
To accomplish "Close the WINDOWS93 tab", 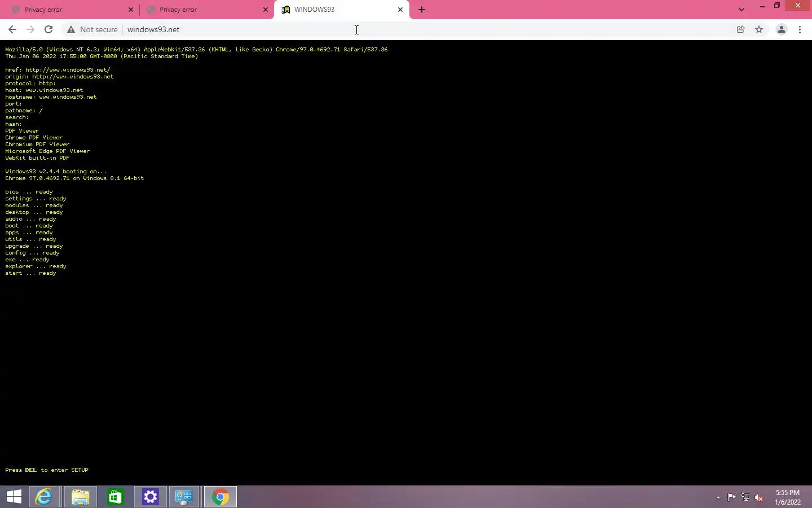I will pos(400,10).
